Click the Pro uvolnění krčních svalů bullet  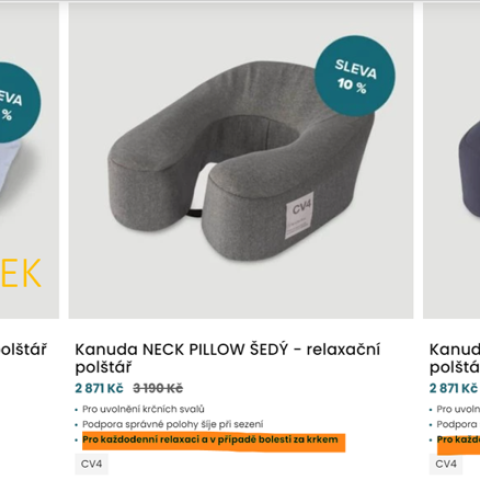tap(143, 409)
